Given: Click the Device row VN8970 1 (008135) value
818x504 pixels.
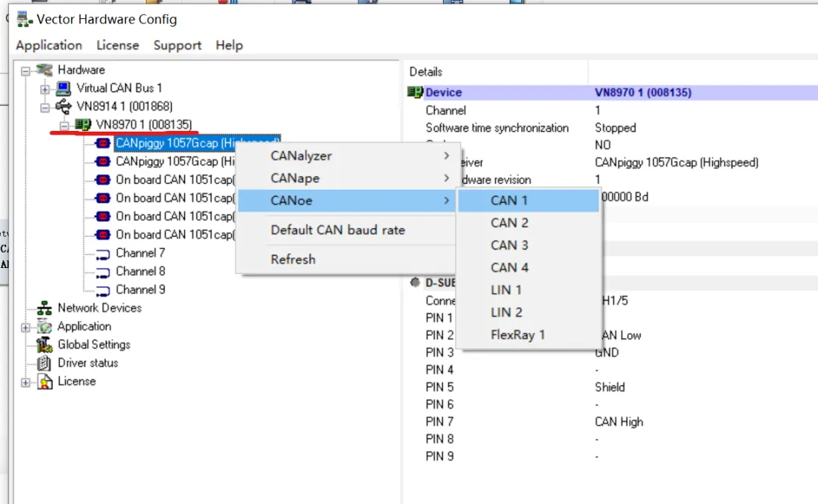Looking at the screenshot, I should point(643,92).
